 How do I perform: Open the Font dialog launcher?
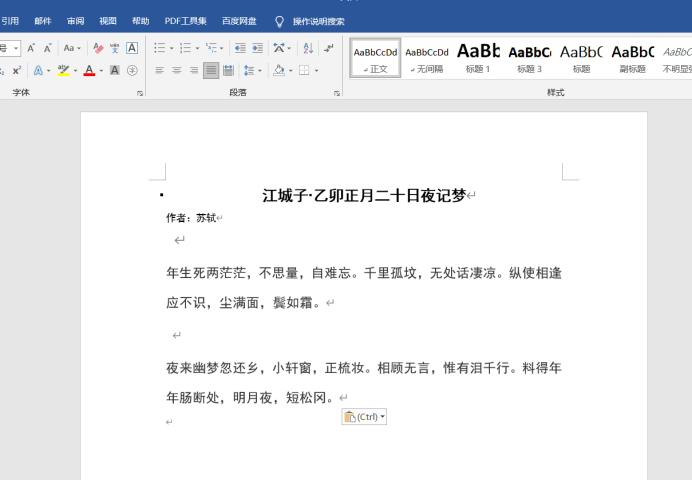140,93
